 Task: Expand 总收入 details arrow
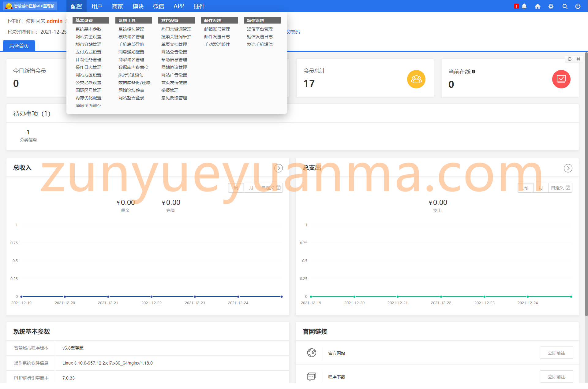279,168
